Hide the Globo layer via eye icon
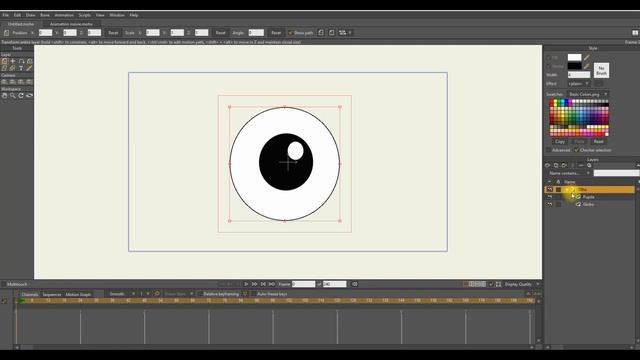This screenshot has height=360, width=640. (x=550, y=204)
